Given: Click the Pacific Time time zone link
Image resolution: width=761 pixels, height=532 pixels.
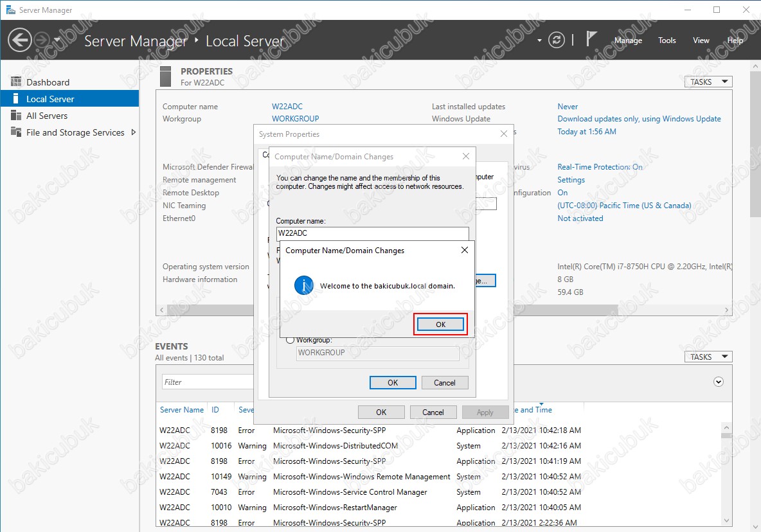Looking at the screenshot, I should (624, 205).
